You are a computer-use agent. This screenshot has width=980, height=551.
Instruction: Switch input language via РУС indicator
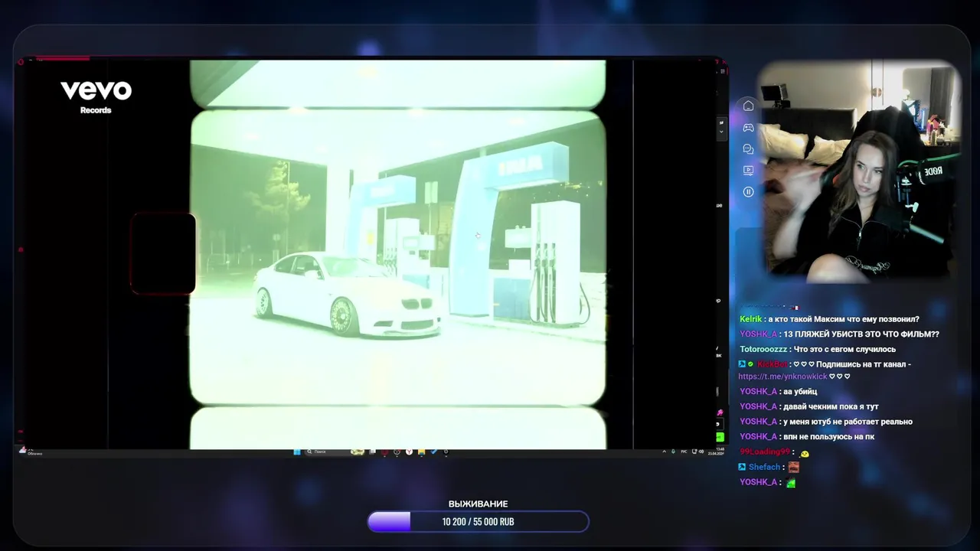[x=684, y=452]
